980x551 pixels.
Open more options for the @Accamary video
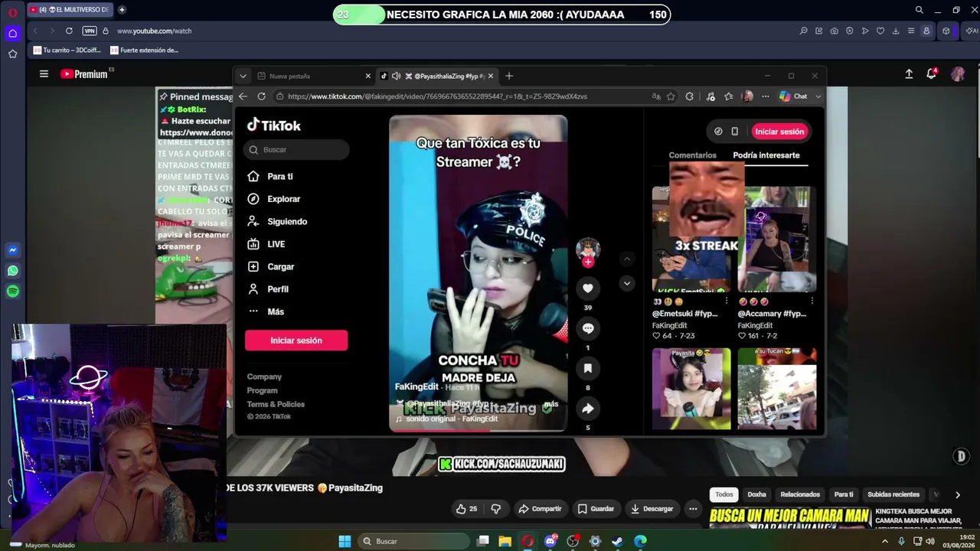[812, 302]
